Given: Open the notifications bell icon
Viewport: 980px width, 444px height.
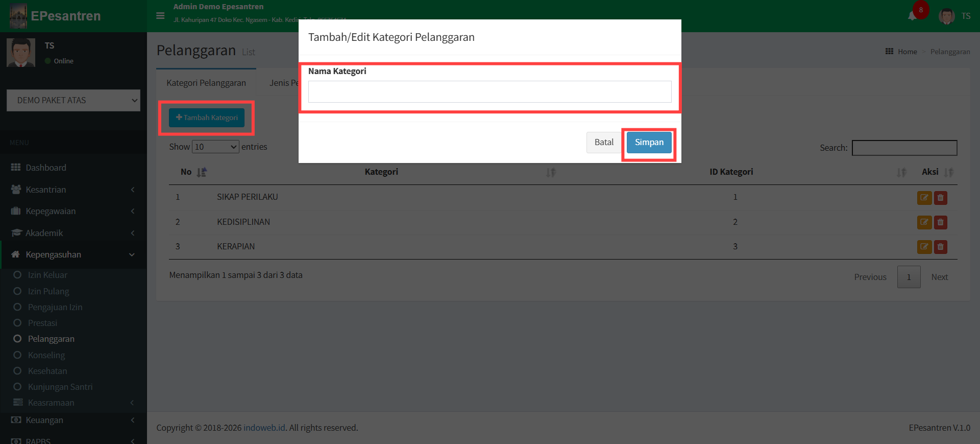Looking at the screenshot, I should [x=912, y=16].
